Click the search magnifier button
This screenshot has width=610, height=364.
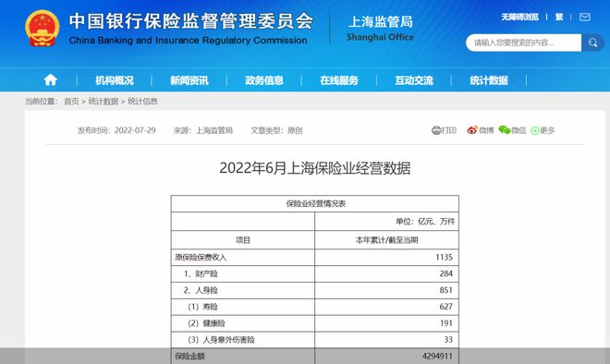pos(592,42)
